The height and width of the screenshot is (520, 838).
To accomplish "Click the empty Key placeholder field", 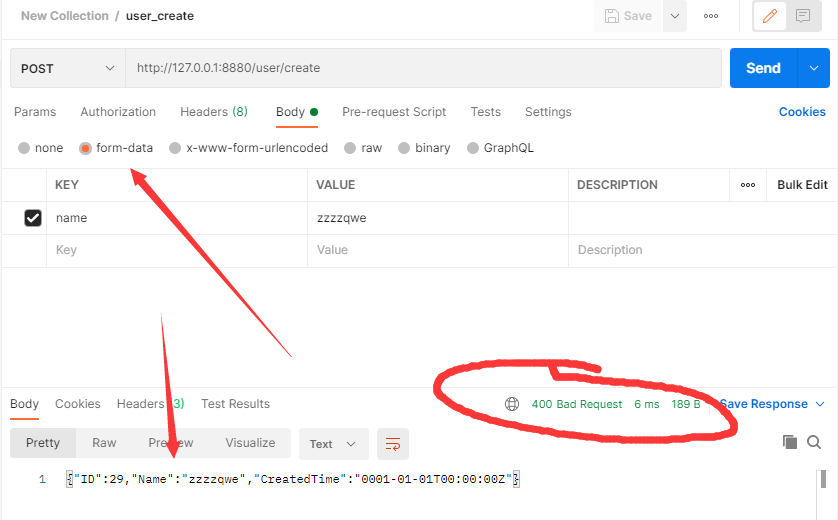I will [177, 250].
